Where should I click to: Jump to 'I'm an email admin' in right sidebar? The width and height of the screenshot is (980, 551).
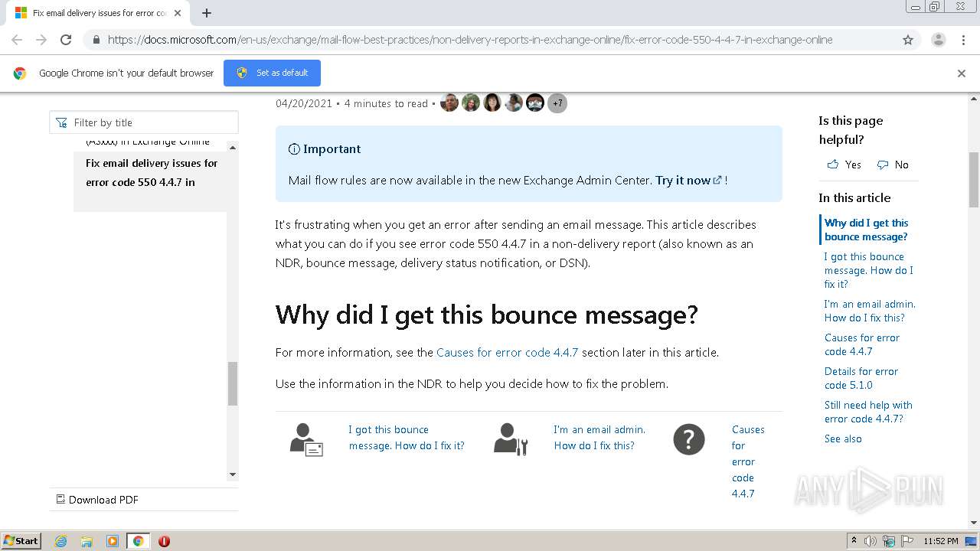(870, 311)
